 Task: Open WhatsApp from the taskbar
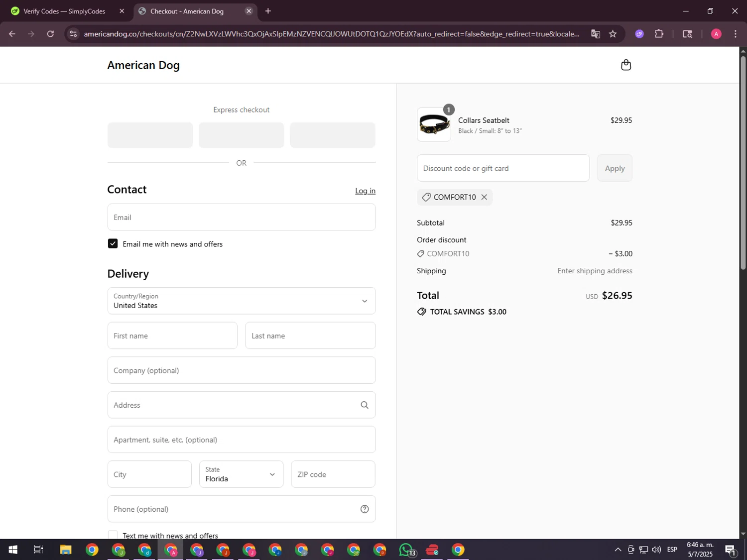tap(406, 550)
